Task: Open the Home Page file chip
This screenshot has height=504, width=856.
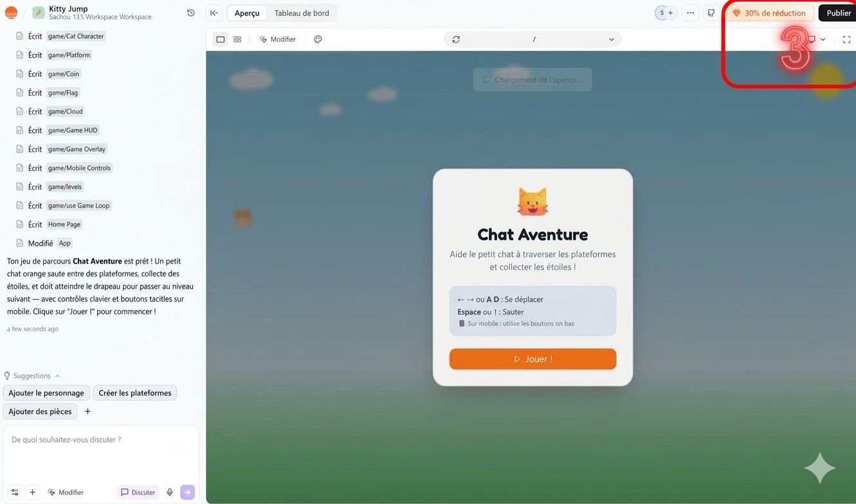Action: coord(64,224)
